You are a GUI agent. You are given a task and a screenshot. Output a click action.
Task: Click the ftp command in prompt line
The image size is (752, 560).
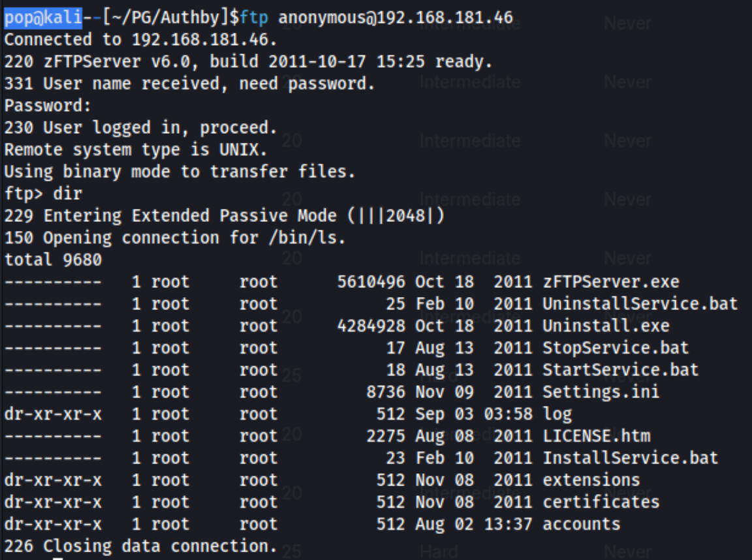[254, 18]
